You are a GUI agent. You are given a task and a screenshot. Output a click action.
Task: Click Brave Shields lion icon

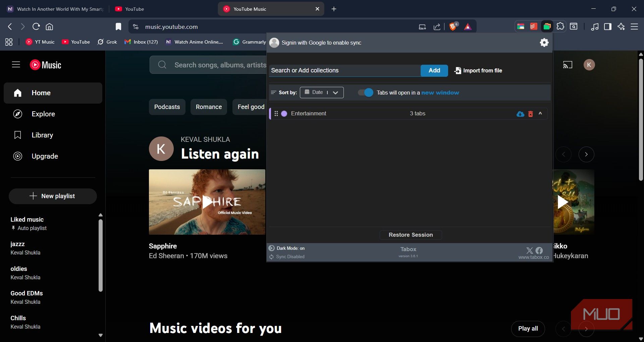pyautogui.click(x=453, y=26)
